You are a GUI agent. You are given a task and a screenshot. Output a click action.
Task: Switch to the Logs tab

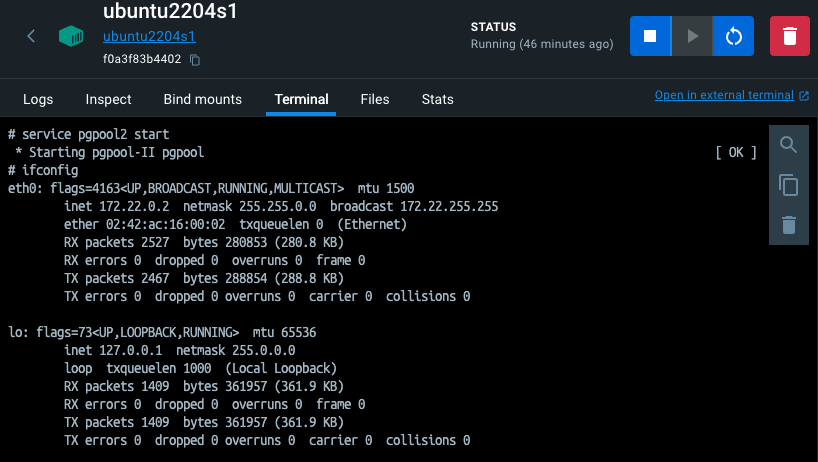coord(38,99)
